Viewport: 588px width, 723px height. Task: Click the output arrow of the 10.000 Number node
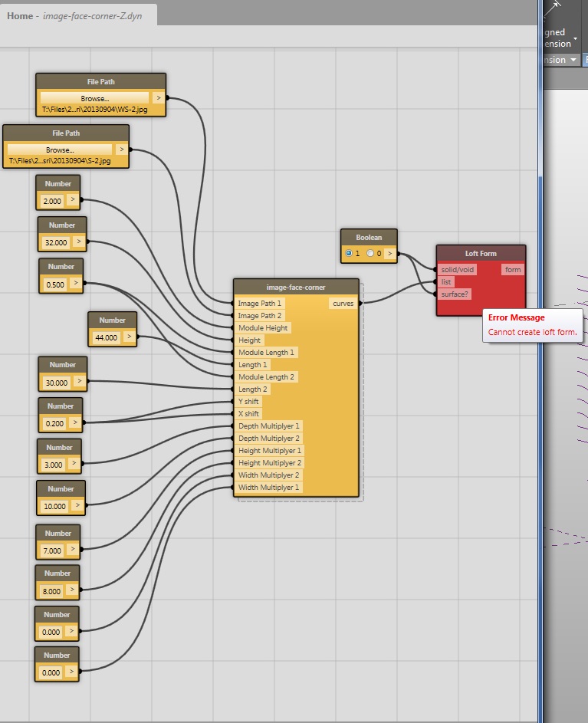coord(77,505)
